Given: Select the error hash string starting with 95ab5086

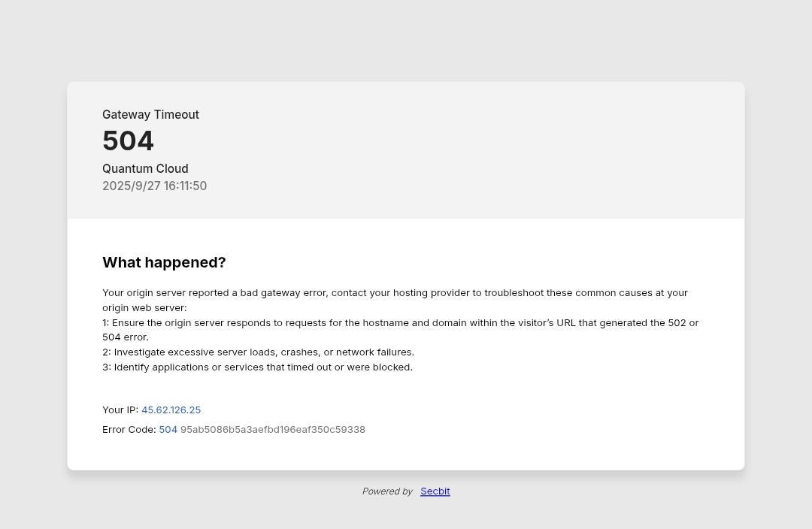Looking at the screenshot, I should tap(272, 430).
